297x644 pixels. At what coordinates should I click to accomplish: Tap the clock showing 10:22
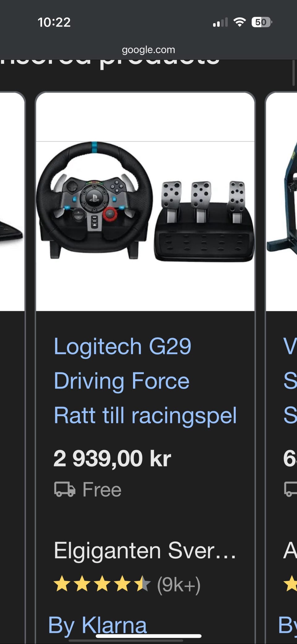54,22
